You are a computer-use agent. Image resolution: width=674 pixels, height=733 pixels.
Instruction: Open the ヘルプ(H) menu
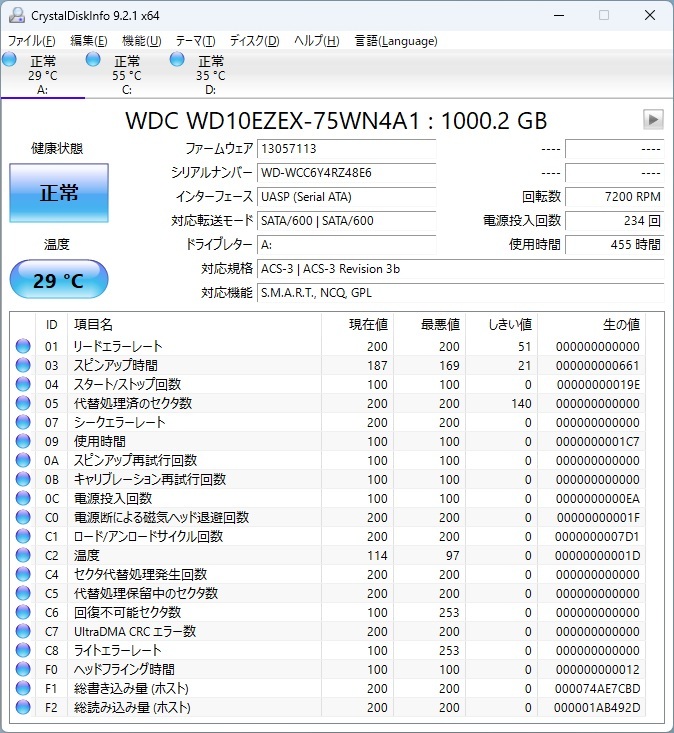pyautogui.click(x=316, y=41)
